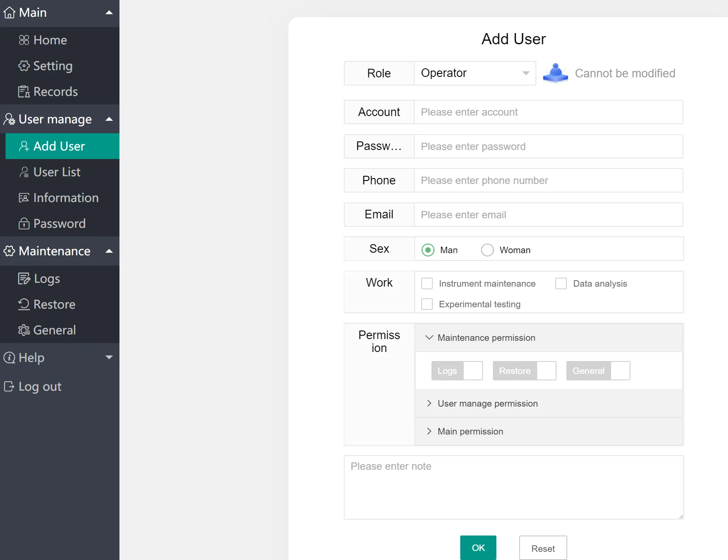
Task: Click the Password lock icon
Action: coord(24,223)
